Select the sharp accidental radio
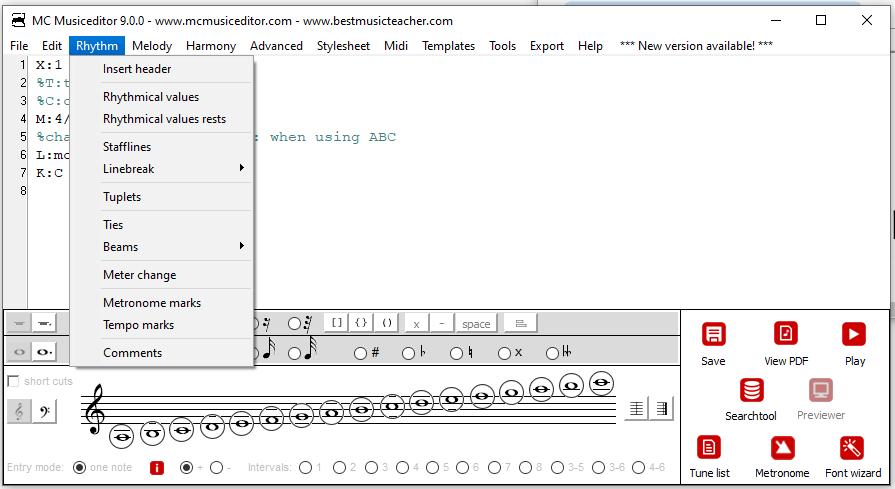Viewport: 895px width, 489px height. click(360, 353)
